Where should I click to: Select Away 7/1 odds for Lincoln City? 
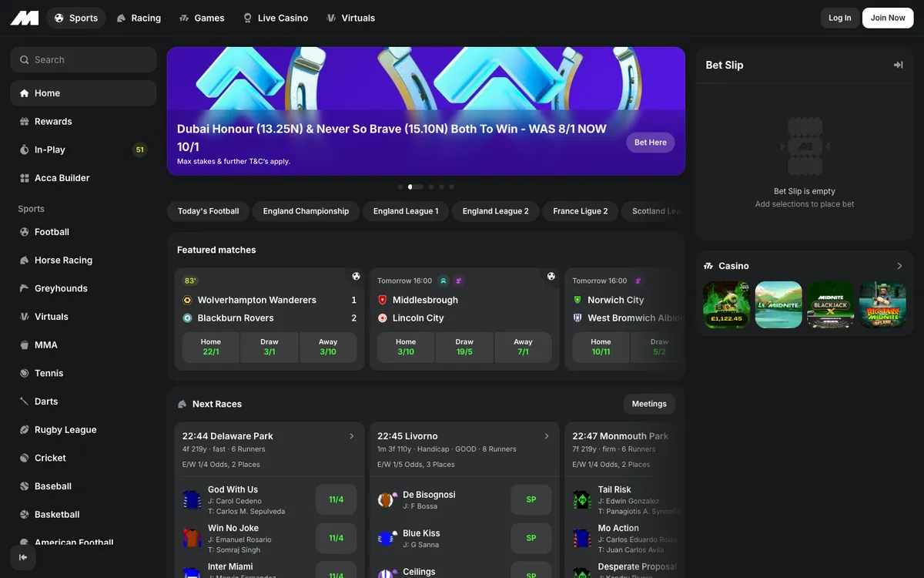tap(523, 347)
